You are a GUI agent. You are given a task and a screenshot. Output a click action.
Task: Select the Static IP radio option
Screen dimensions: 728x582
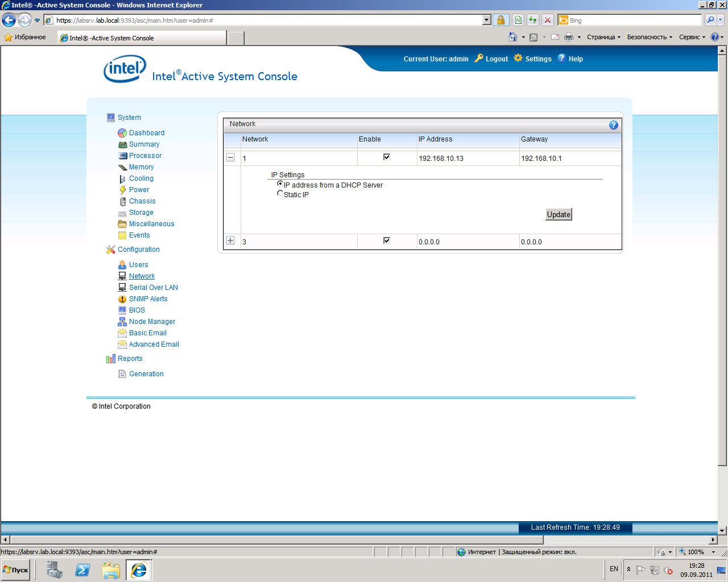pos(280,194)
